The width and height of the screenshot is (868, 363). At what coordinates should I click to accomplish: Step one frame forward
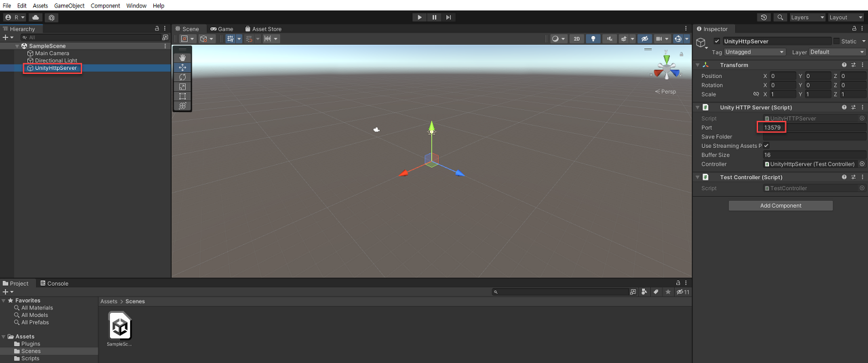coord(448,18)
